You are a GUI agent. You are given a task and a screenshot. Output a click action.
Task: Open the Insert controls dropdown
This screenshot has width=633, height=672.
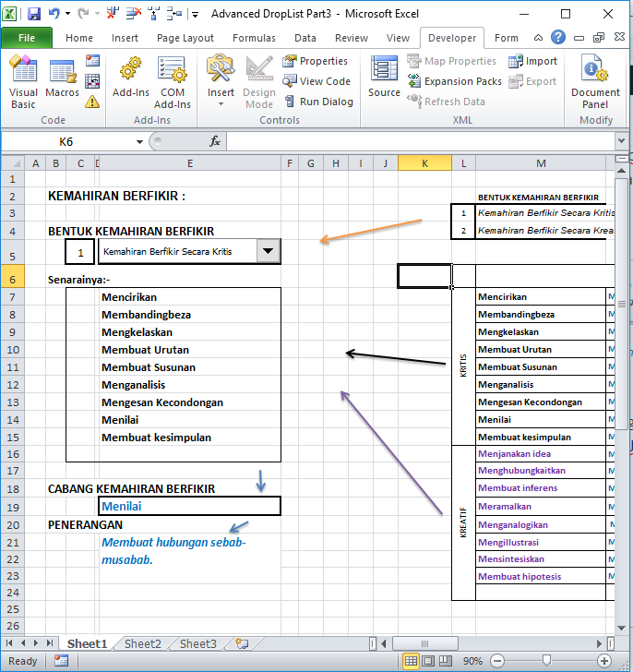point(221,103)
